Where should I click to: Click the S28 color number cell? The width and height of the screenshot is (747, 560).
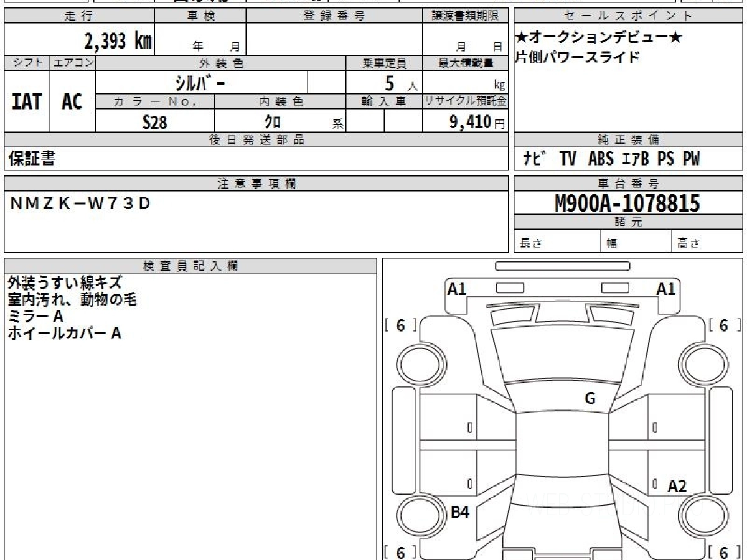[155, 122]
